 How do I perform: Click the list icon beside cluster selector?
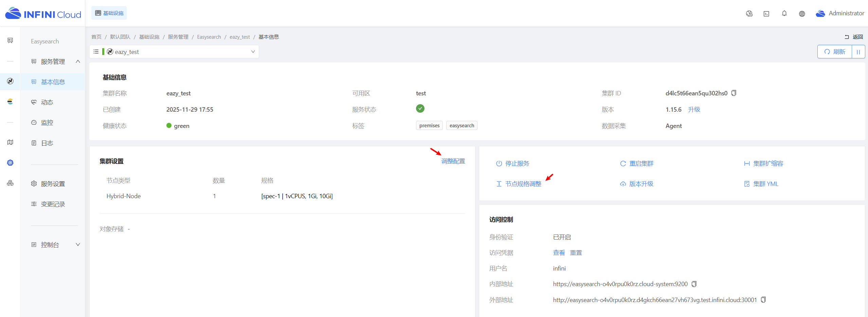click(96, 52)
